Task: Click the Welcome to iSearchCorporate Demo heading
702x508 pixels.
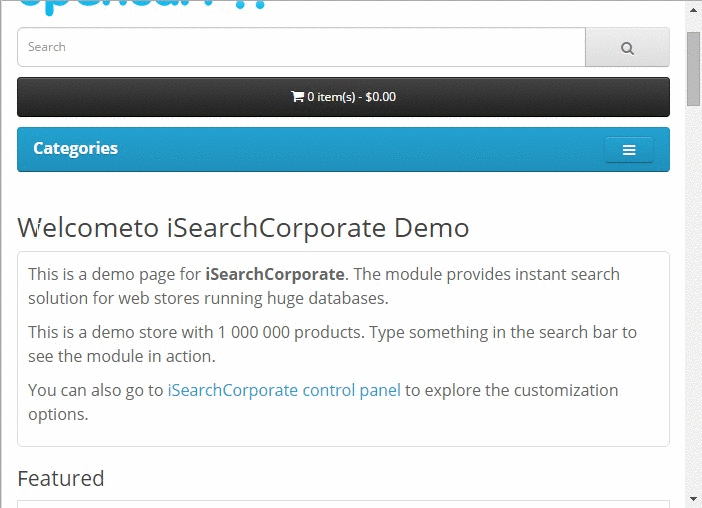Action: 243,228
